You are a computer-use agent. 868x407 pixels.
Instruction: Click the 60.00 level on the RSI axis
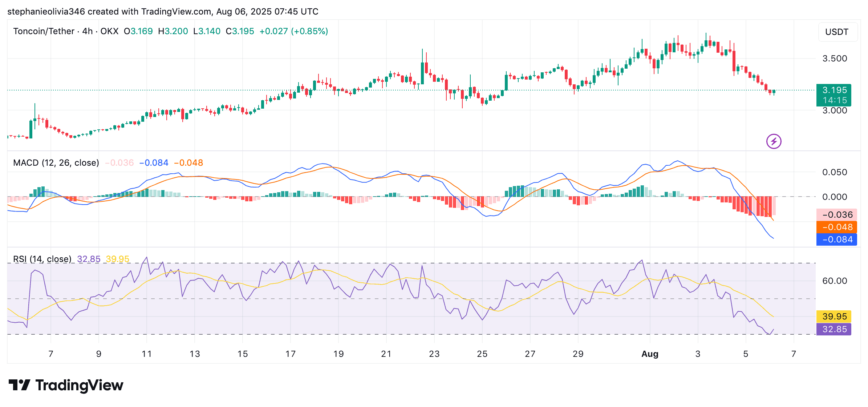point(835,281)
